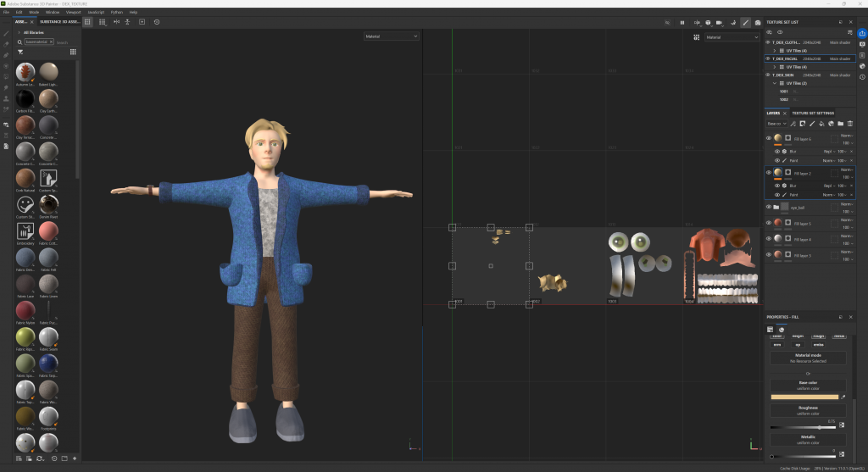The width and height of the screenshot is (868, 472).
Task: Click the add fill layer bucket icon
Action: pyautogui.click(x=821, y=124)
